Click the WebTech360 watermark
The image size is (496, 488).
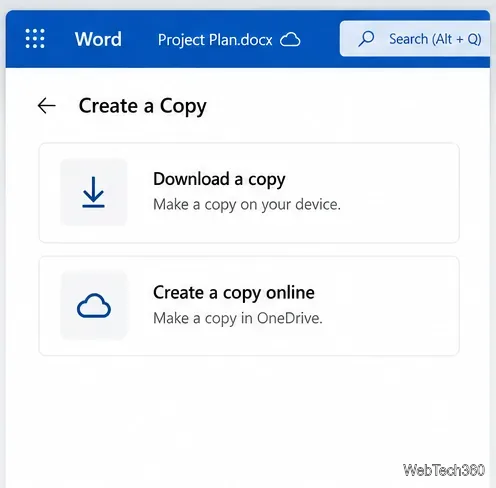coord(444,470)
